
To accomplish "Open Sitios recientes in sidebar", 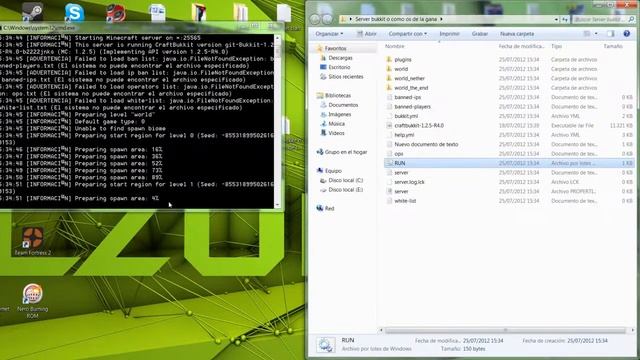I will (345, 76).
